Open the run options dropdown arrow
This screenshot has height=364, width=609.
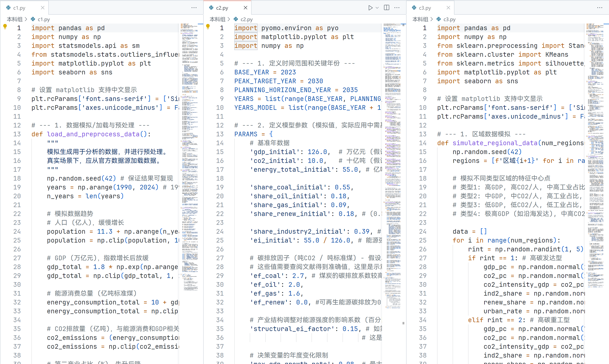pos(377,8)
